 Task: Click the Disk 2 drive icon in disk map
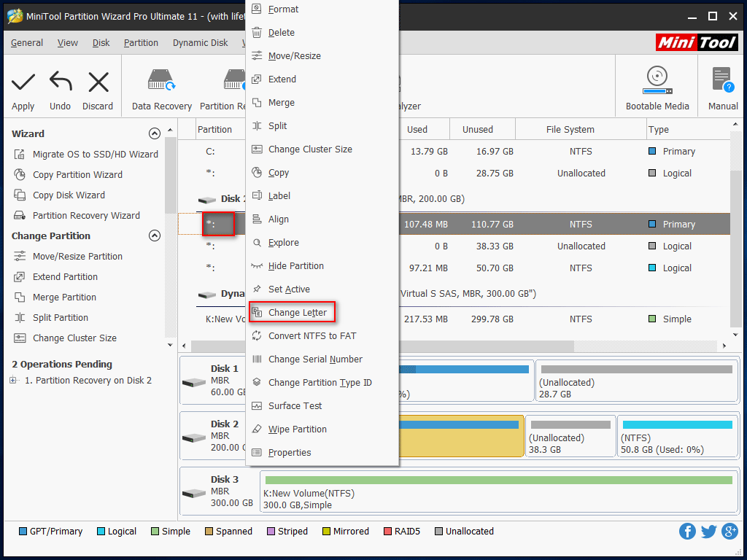(194, 437)
